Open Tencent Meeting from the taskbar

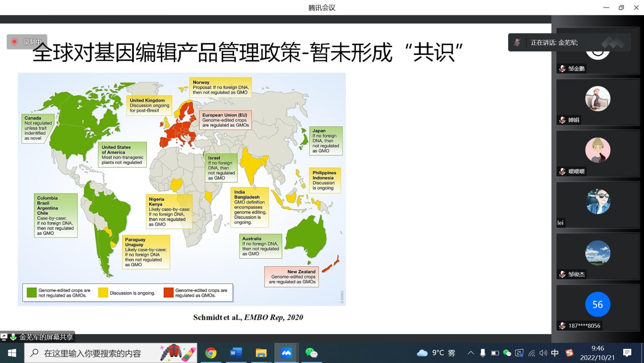click(286, 353)
